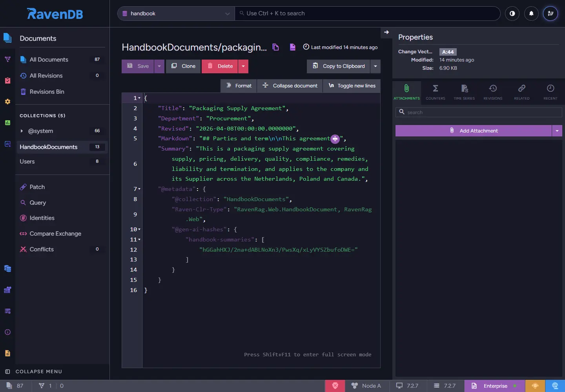Open the Add Attachment dropdown arrow
565x392 pixels.
coord(557,131)
